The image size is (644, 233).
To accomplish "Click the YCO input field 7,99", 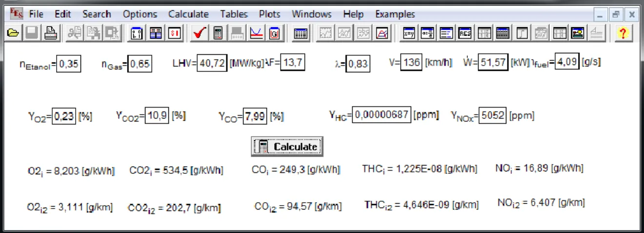I will [x=256, y=117].
